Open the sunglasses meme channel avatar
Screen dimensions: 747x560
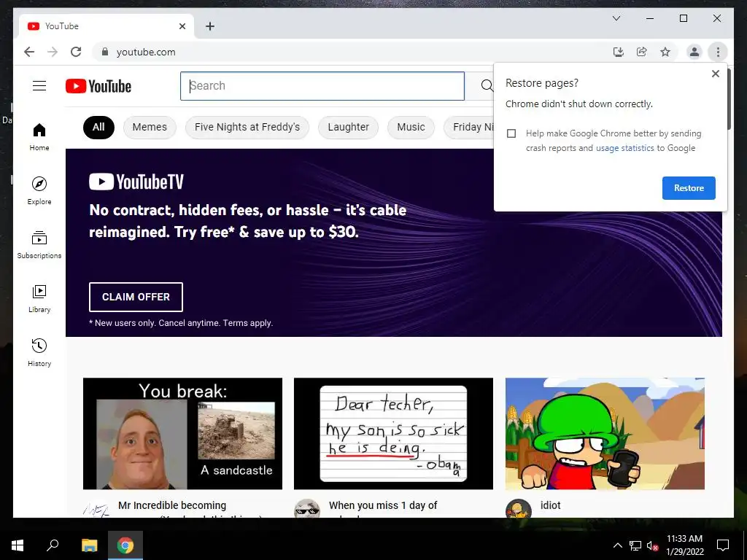(307, 508)
